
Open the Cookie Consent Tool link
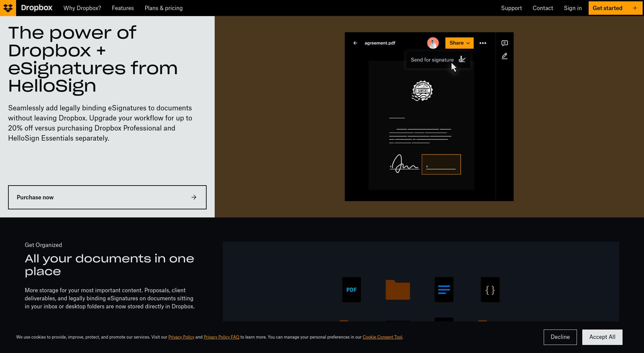coord(382,337)
